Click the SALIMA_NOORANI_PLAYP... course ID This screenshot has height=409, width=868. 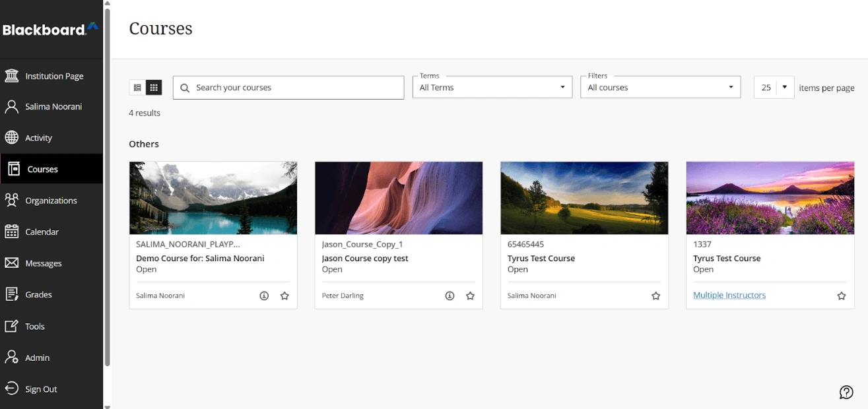click(x=188, y=244)
